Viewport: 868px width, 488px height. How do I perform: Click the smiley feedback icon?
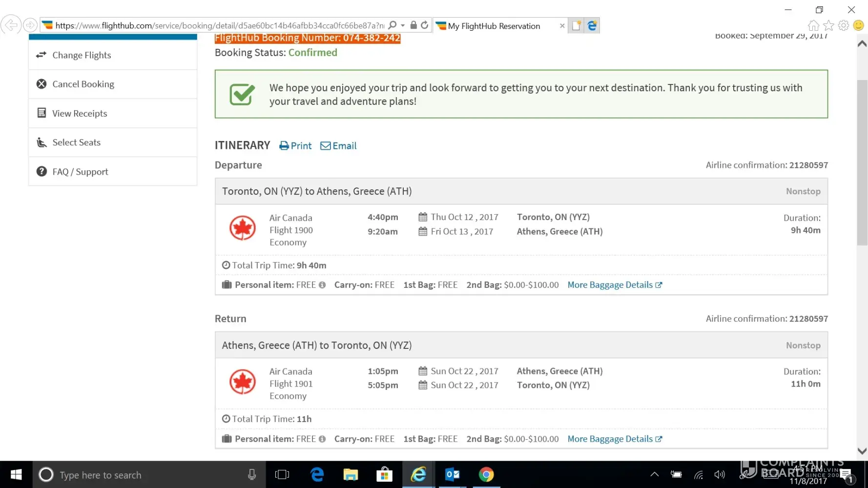(x=859, y=25)
